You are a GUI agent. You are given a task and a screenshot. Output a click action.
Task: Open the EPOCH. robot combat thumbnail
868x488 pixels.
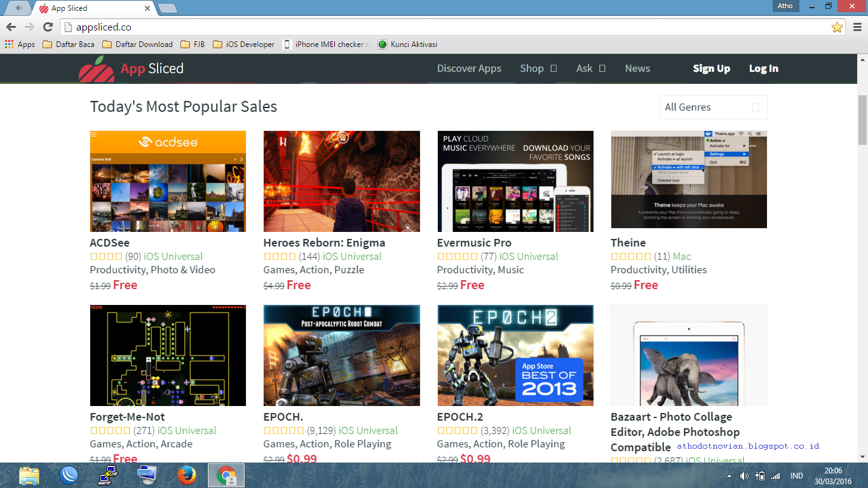[342, 355]
